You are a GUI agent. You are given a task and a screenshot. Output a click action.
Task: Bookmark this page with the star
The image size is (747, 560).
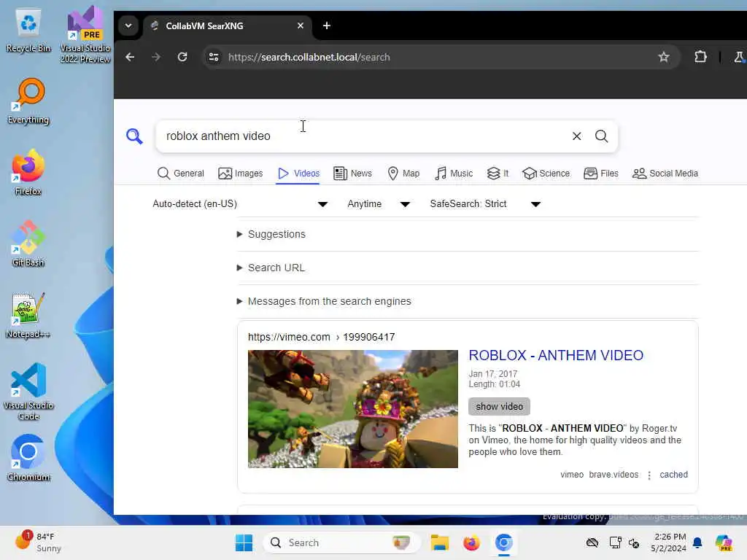(663, 57)
